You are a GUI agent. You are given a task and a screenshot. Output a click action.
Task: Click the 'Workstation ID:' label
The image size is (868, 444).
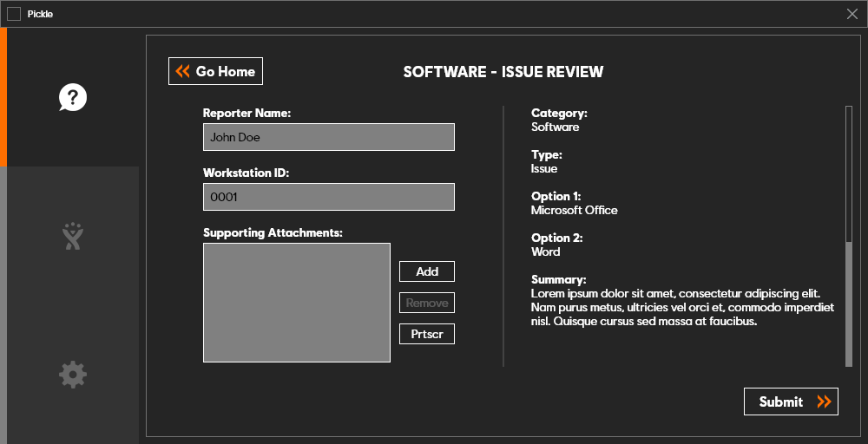click(x=247, y=173)
